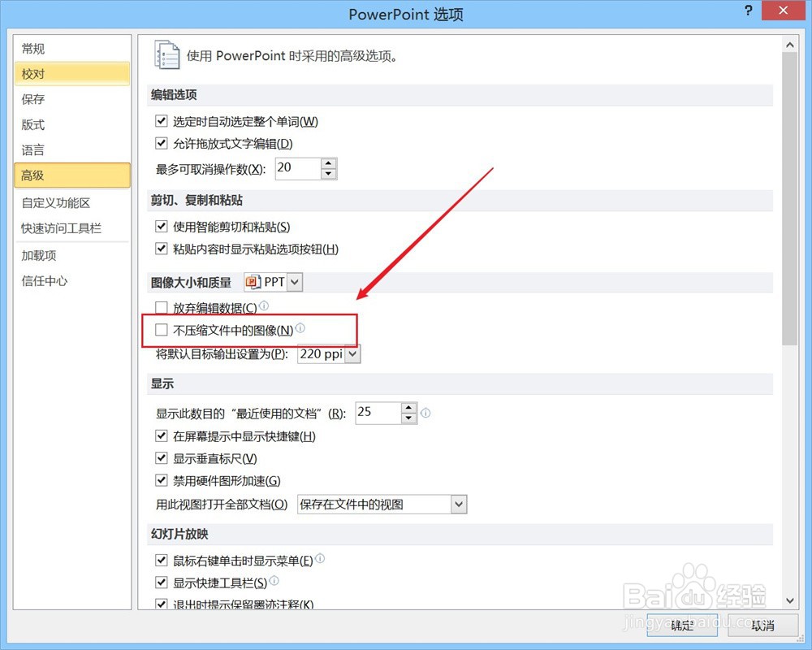Click the 用此视图打开全部文档 label

(x=222, y=505)
